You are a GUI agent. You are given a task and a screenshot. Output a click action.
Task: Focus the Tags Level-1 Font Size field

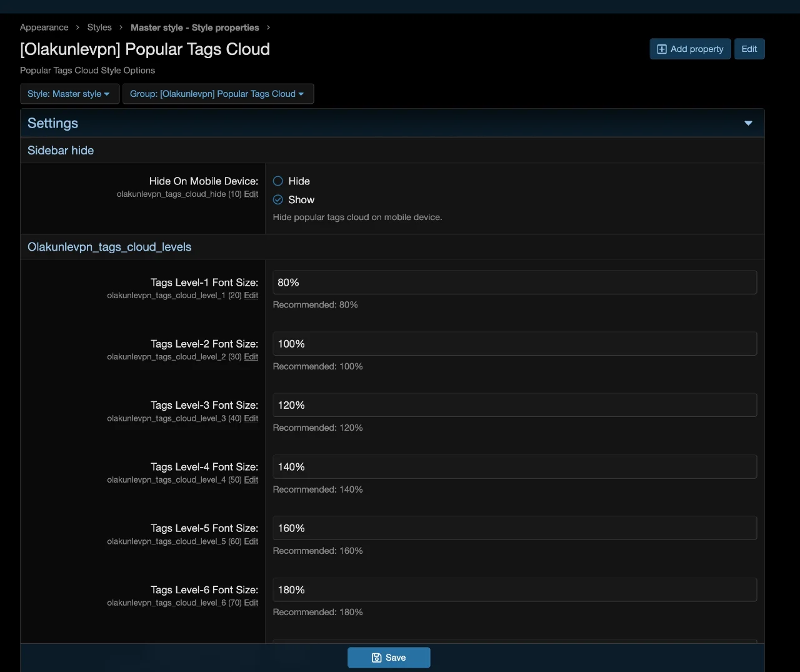[514, 283]
